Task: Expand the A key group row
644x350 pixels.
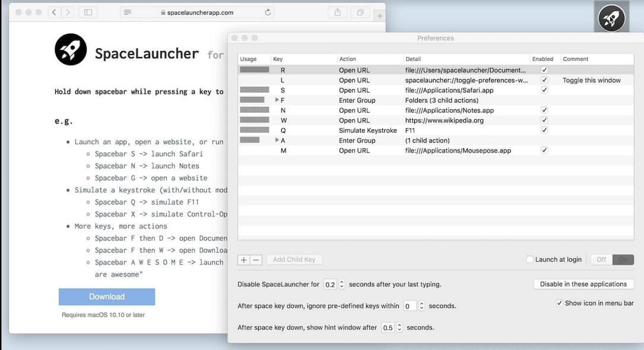Action: click(277, 141)
